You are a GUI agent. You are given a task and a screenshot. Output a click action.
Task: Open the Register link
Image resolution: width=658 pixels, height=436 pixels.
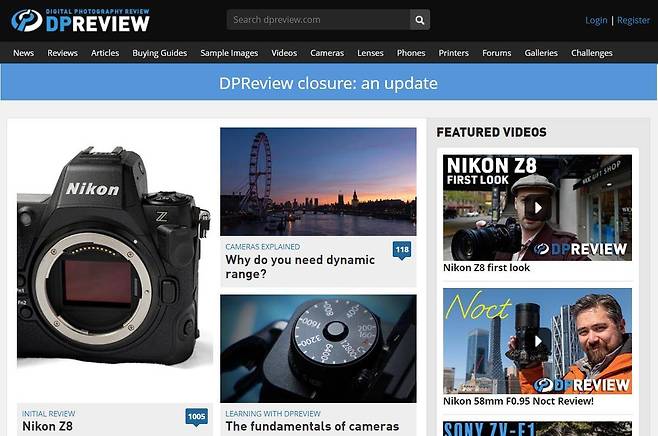point(633,20)
